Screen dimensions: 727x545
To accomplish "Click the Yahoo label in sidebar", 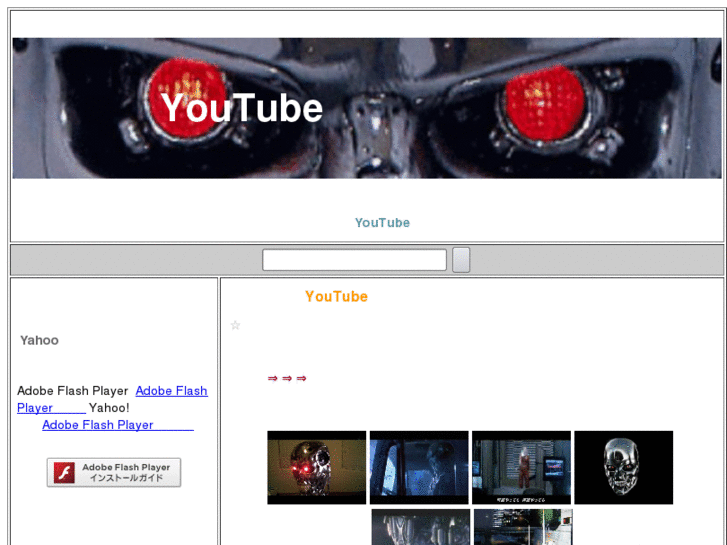I will (39, 340).
